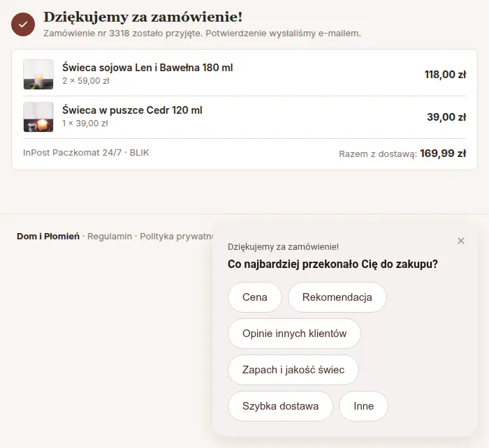Select the Rekomendacja survey option
Image resolution: width=489 pixels, height=448 pixels.
coord(337,297)
